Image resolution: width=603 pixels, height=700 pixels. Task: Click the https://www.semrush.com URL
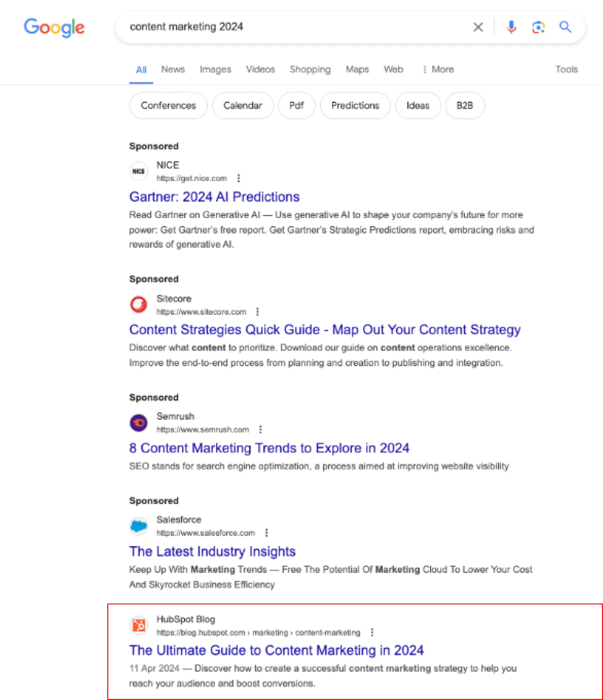203,429
